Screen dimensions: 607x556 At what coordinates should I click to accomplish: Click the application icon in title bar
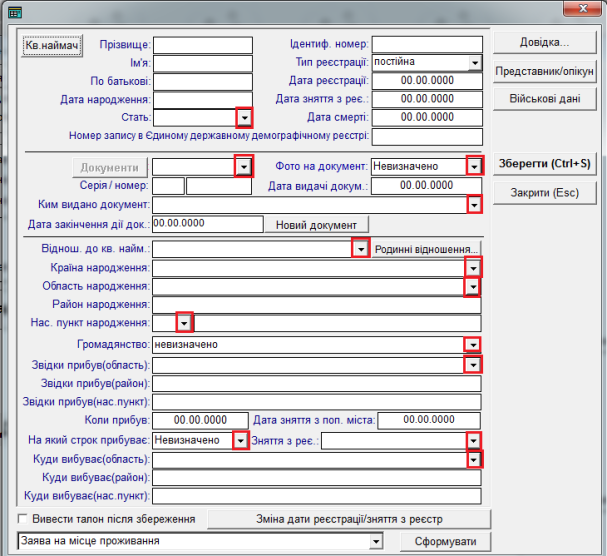15,13
